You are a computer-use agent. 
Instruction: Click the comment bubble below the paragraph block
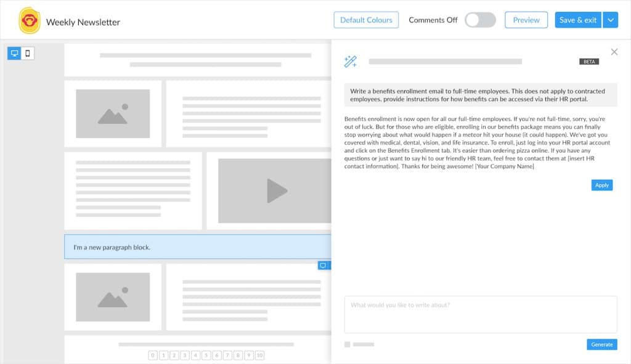pyautogui.click(x=324, y=265)
